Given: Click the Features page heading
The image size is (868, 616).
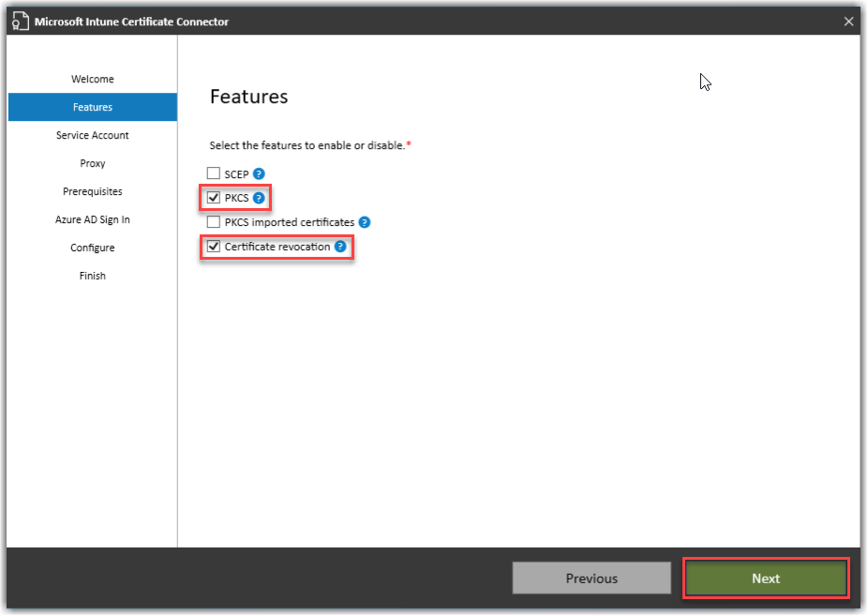Looking at the screenshot, I should [248, 97].
